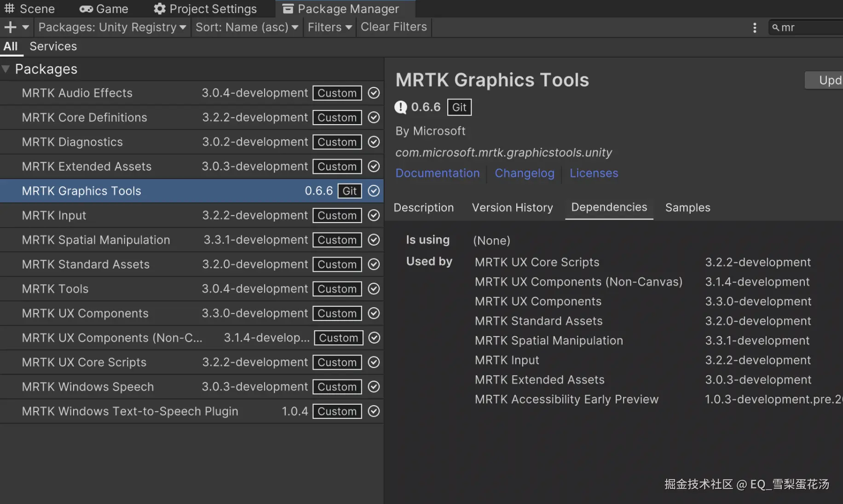Open the Changelog link
The width and height of the screenshot is (843, 504).
point(524,173)
